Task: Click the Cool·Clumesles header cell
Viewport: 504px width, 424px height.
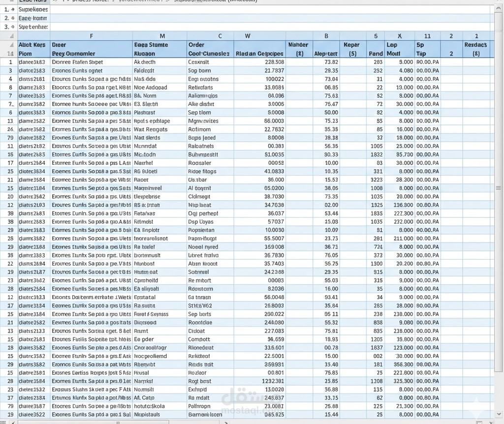Action: tap(210, 53)
